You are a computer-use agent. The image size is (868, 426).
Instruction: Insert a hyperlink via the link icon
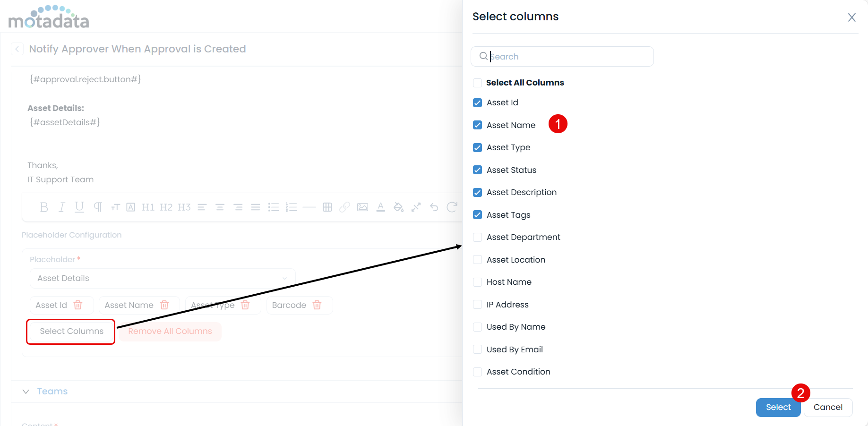pos(344,207)
